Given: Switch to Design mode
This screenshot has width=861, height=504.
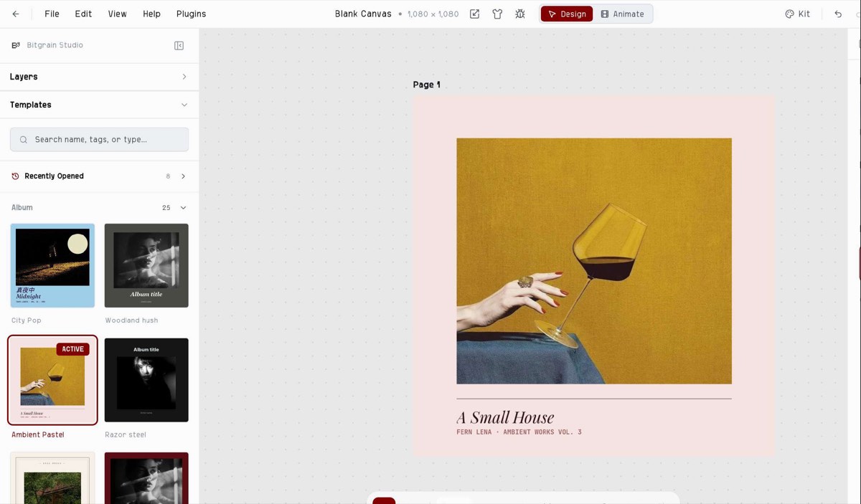Looking at the screenshot, I should 567,14.
